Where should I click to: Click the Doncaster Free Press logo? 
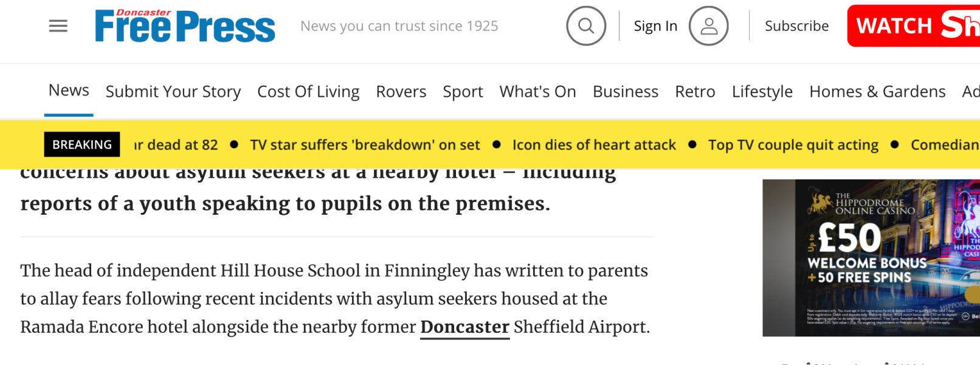(x=185, y=27)
